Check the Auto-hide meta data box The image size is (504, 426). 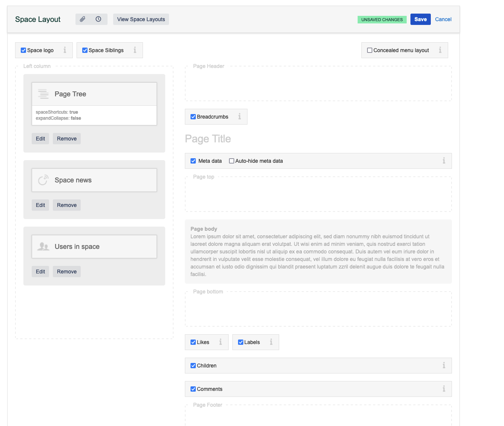pyautogui.click(x=231, y=161)
